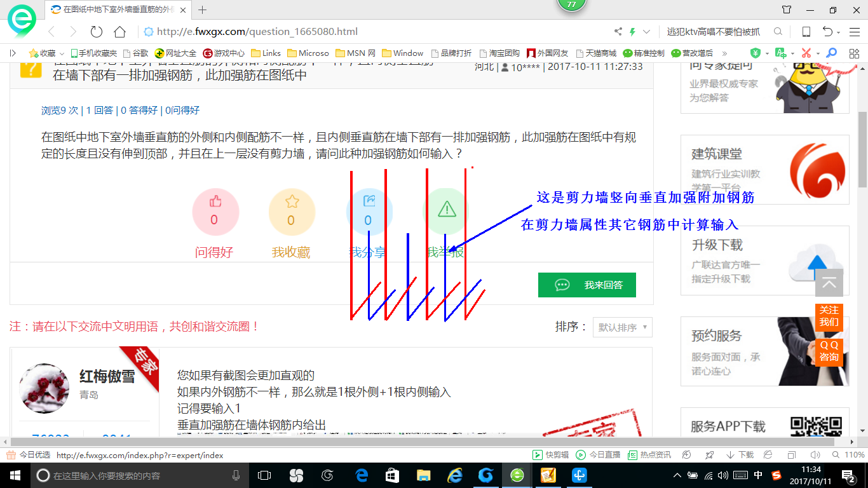Open the notification action center icon
Image resolution: width=868 pixels, height=488 pixels.
[850, 475]
